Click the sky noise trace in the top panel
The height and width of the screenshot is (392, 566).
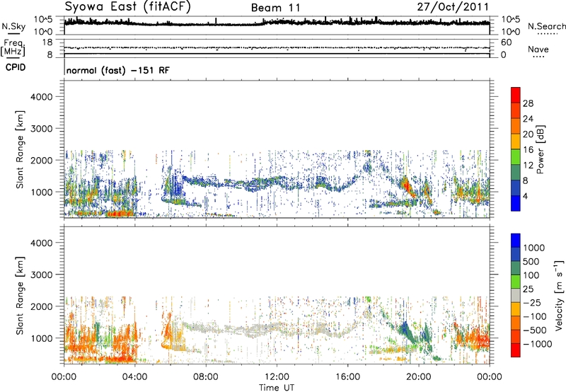tap(277, 23)
